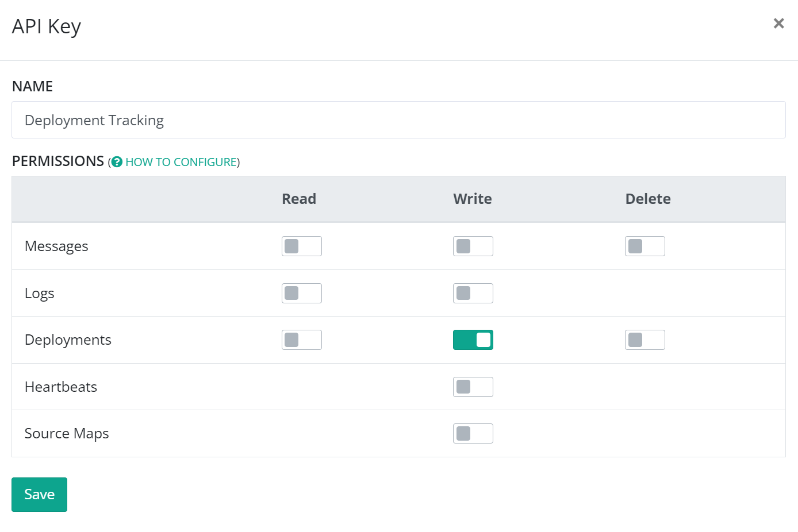Select the Heartbeats row label

point(61,387)
